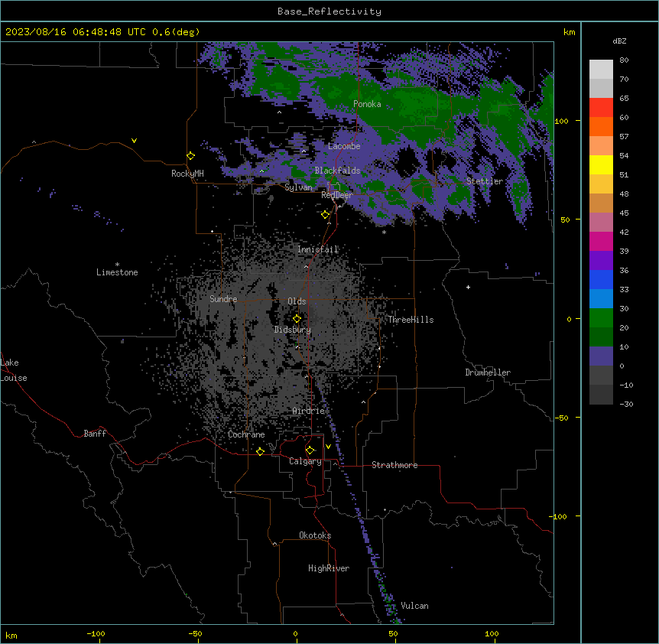
Task: Select the light gray 80-70 dBZ swatch
Action: pyautogui.click(x=601, y=70)
